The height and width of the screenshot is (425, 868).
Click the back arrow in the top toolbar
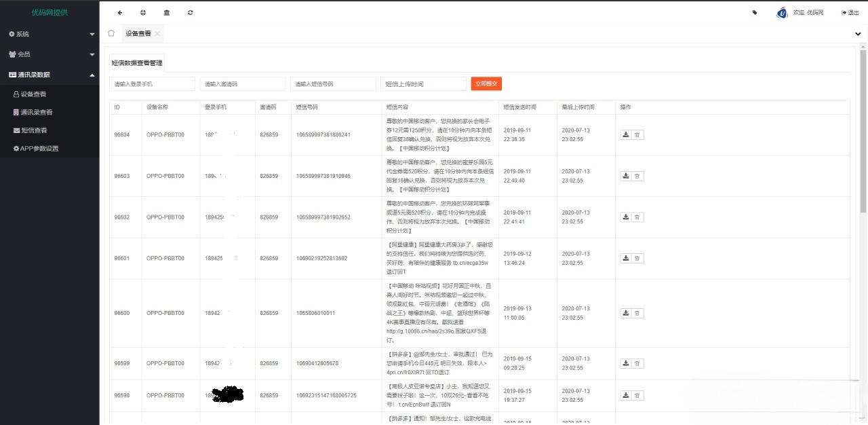(x=119, y=12)
